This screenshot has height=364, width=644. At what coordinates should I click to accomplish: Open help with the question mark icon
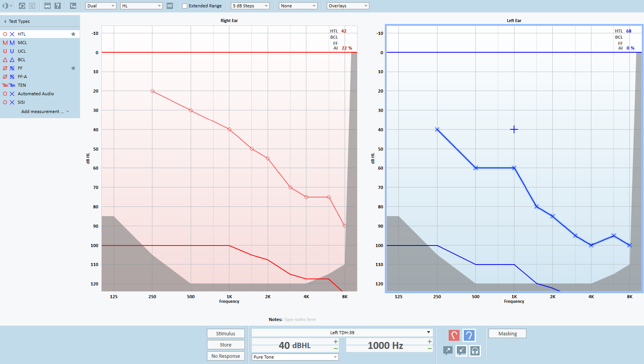pyautogui.click(x=58, y=6)
